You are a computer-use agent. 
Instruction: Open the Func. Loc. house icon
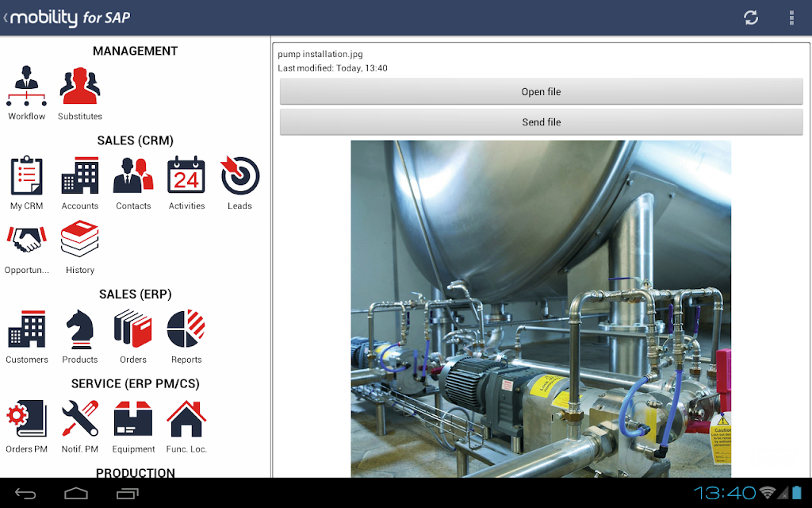(186, 418)
